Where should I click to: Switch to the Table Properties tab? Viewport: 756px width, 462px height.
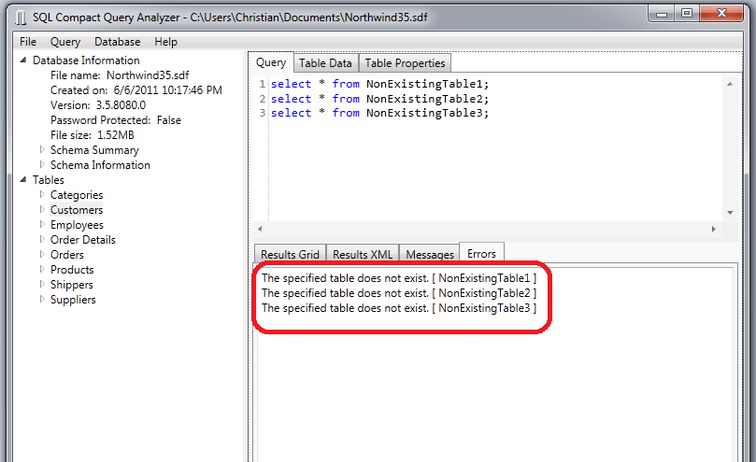(404, 63)
